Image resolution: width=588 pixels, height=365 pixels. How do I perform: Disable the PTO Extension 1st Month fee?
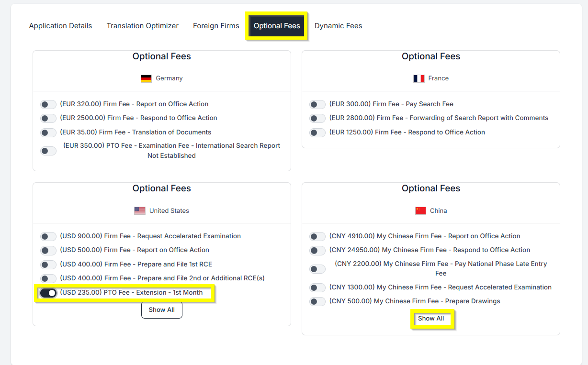pos(48,293)
